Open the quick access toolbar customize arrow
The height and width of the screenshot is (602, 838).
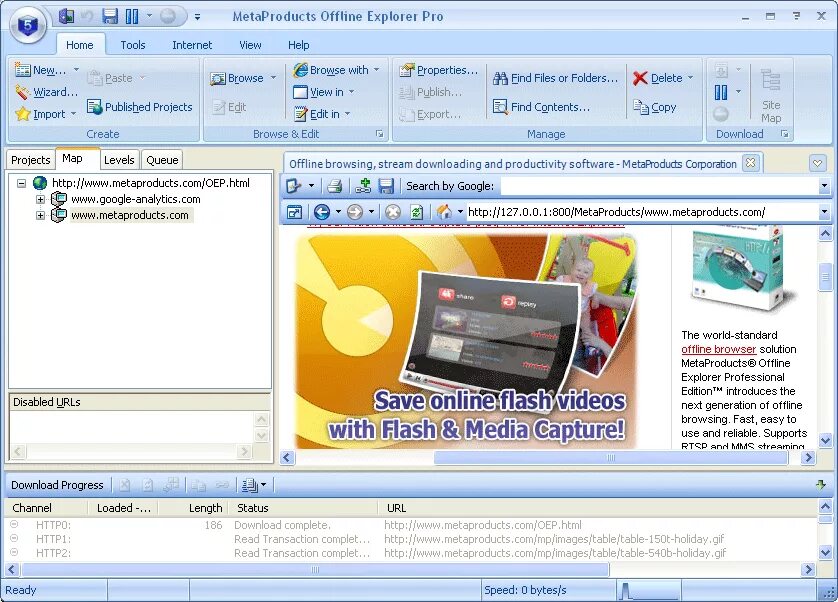(197, 17)
